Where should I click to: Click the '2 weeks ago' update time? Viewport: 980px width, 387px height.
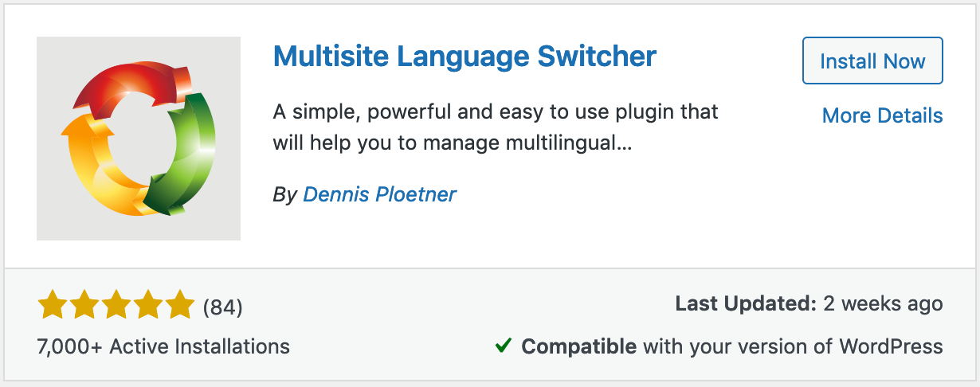click(x=884, y=303)
